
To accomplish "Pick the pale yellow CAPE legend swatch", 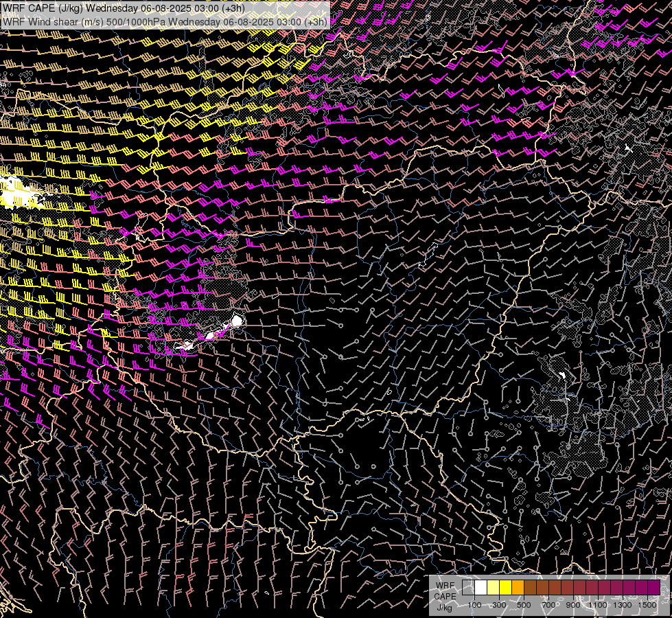I will point(494,587).
